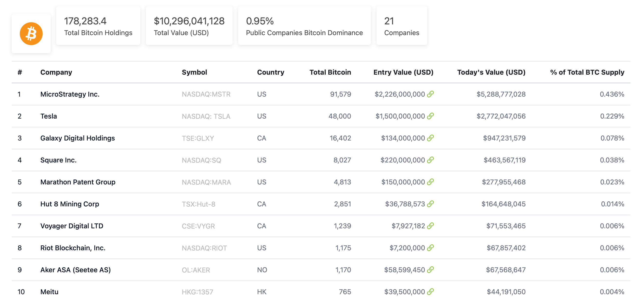Open Galaxy Digital Holdings company name
Viewport: 644px width, 302px height.
[77, 138]
